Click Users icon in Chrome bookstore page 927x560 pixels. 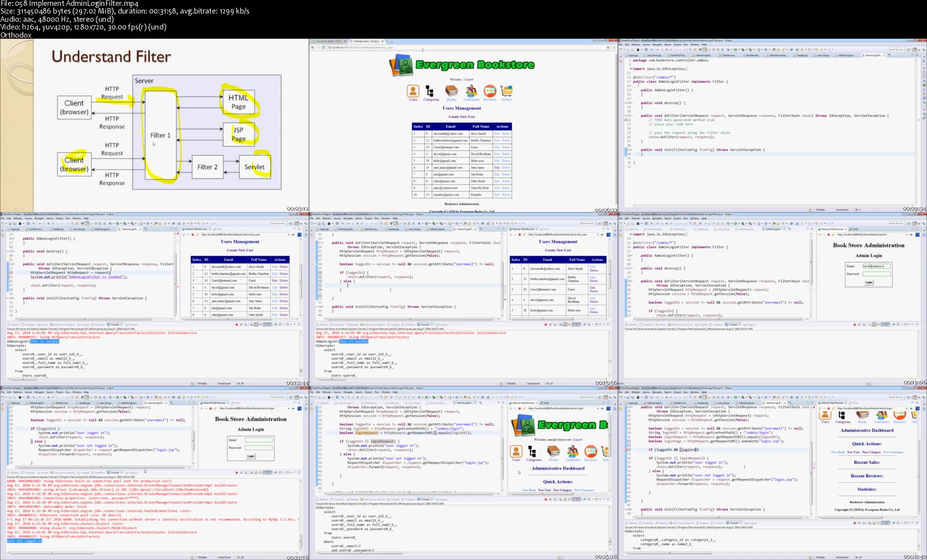coord(413,91)
